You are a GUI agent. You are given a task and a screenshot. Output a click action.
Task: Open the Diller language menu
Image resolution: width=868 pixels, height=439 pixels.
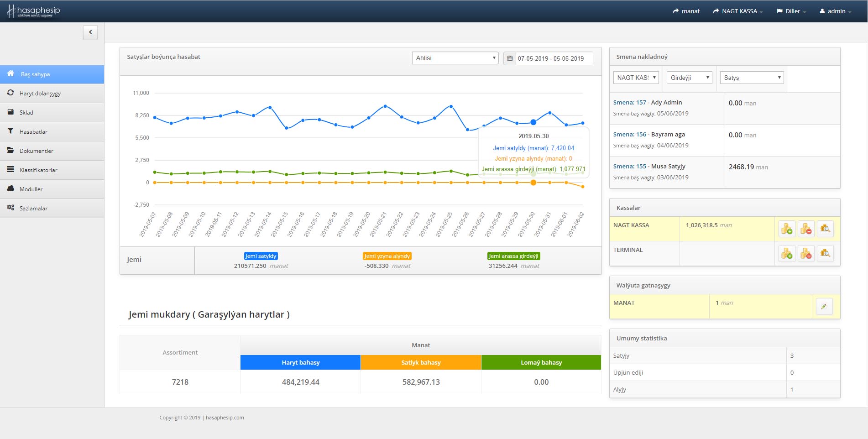(791, 11)
